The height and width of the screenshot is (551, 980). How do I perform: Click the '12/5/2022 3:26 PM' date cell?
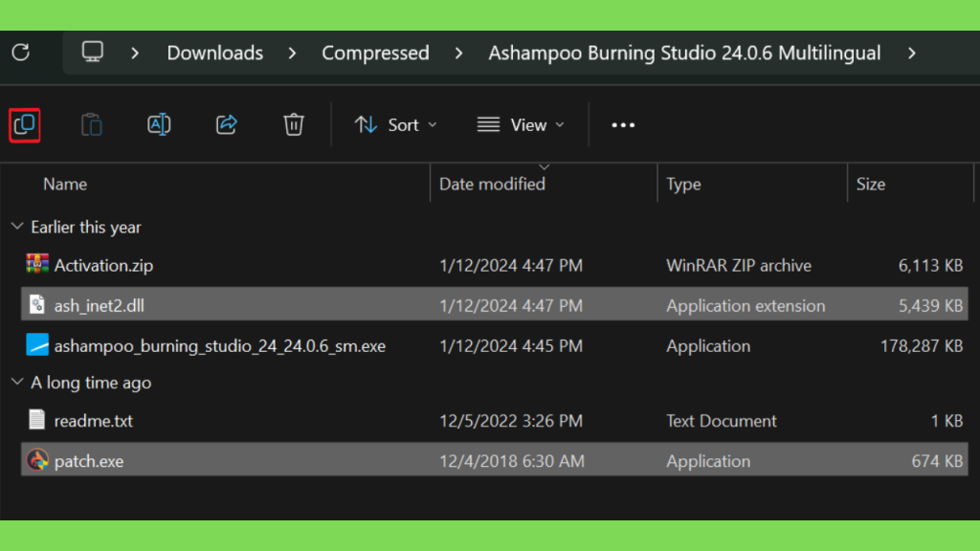point(511,421)
